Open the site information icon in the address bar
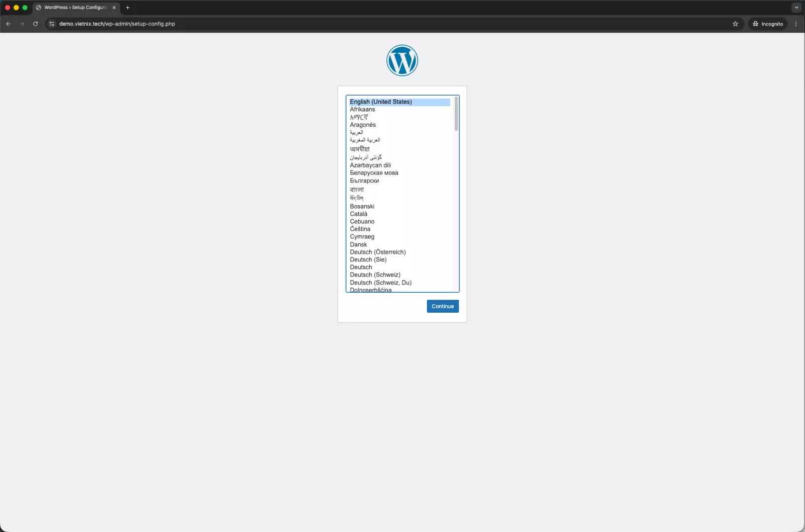This screenshot has height=532, width=805. point(52,24)
